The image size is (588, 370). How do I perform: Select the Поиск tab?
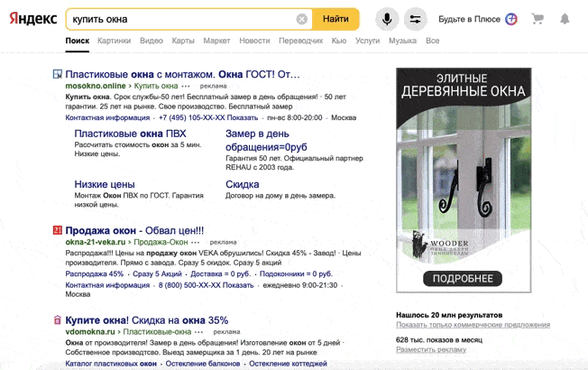point(78,41)
